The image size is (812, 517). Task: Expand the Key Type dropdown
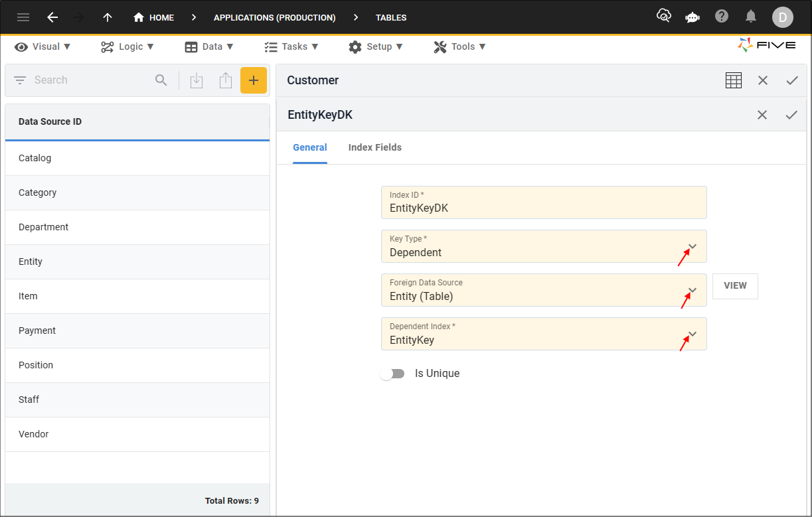pyautogui.click(x=692, y=246)
